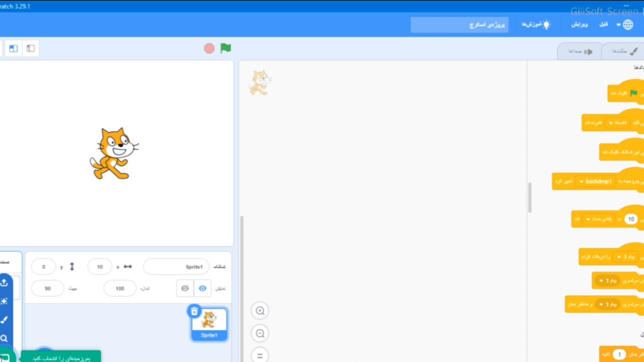Click the block palette vertical scrollbar

point(530,198)
